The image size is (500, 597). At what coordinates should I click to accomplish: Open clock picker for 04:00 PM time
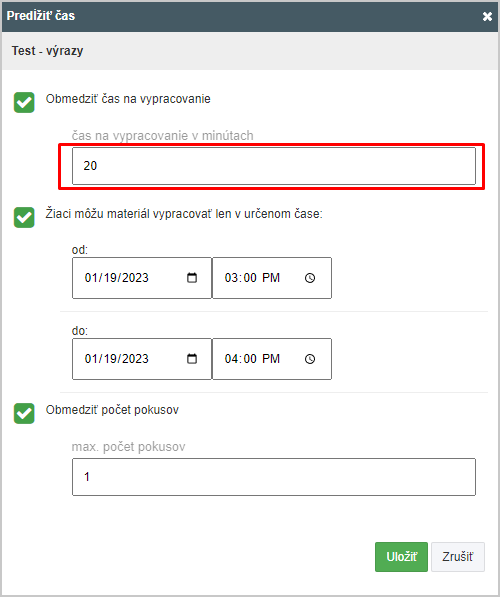[x=310, y=359]
